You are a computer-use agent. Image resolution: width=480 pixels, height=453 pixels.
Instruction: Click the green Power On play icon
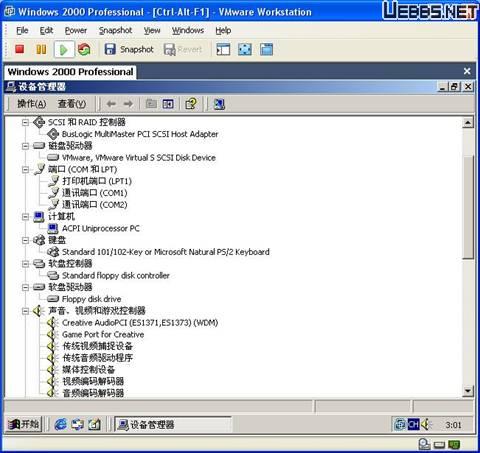tap(63, 50)
